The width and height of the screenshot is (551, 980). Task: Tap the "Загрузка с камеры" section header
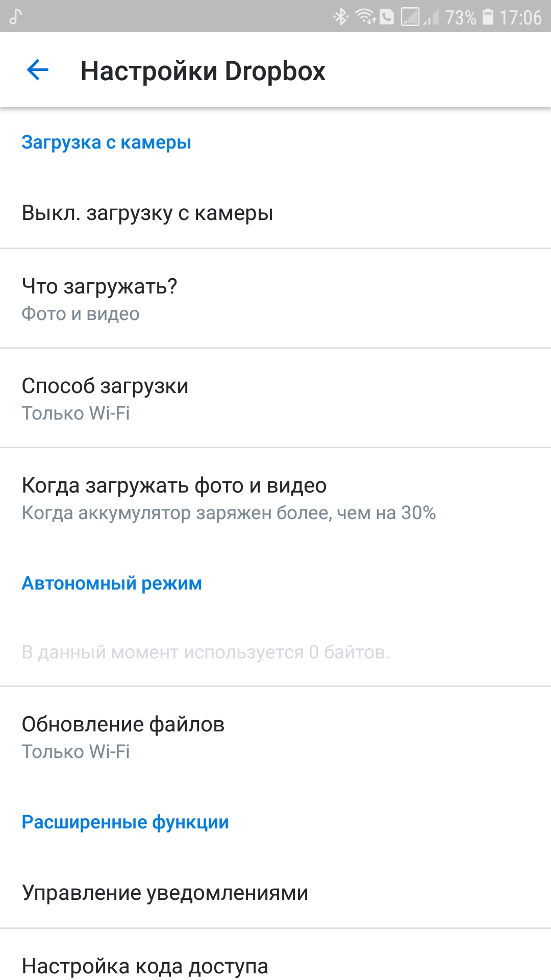click(x=106, y=142)
